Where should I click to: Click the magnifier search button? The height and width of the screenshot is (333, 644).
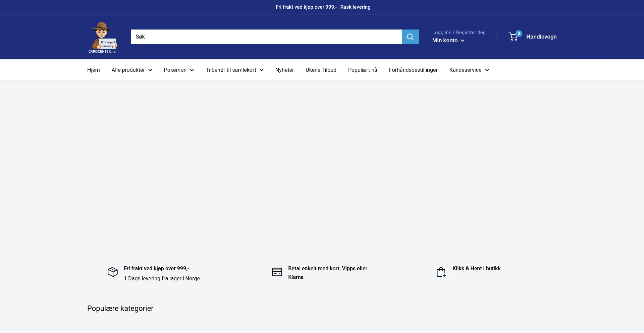coord(410,37)
